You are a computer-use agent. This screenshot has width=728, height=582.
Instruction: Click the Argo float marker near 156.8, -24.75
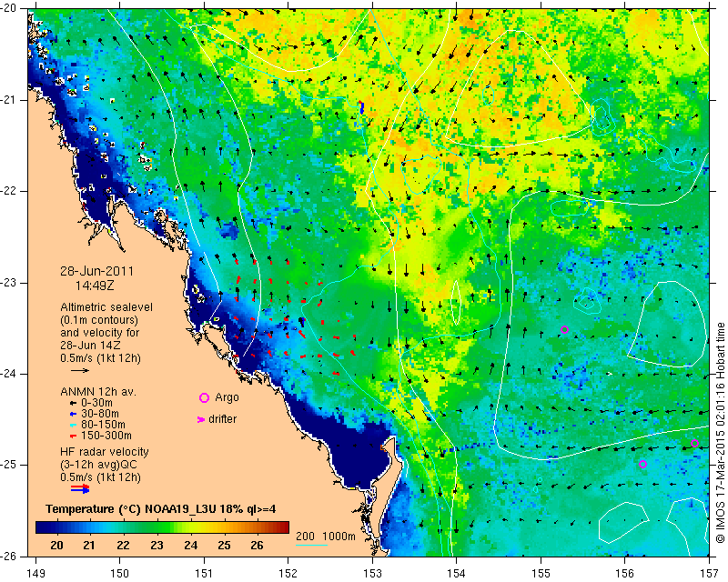coord(694,443)
